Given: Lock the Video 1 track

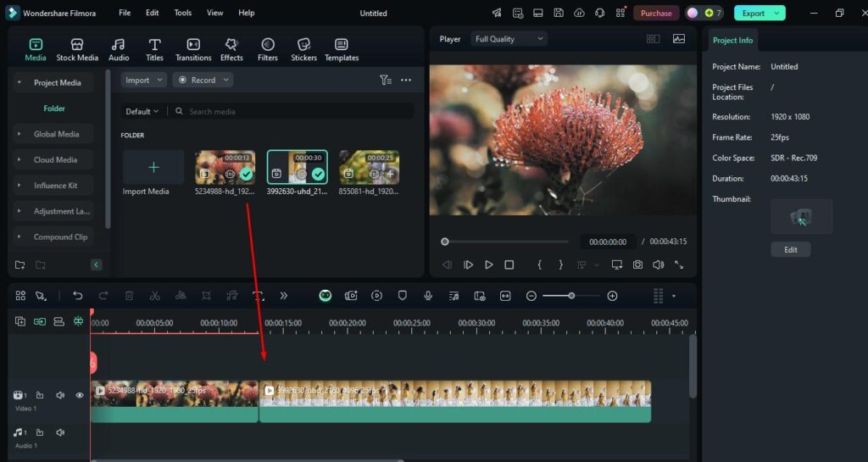Looking at the screenshot, I should (x=40, y=395).
